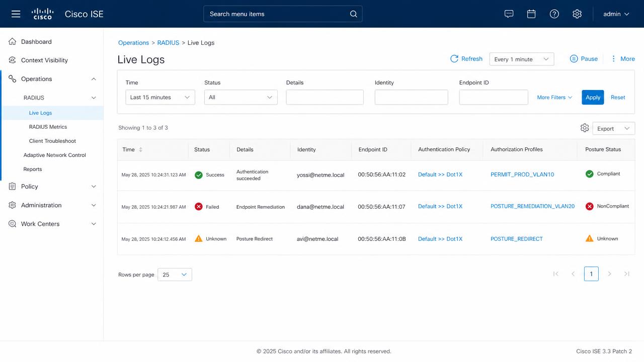
Task: Click the Details filter input
Action: click(325, 98)
